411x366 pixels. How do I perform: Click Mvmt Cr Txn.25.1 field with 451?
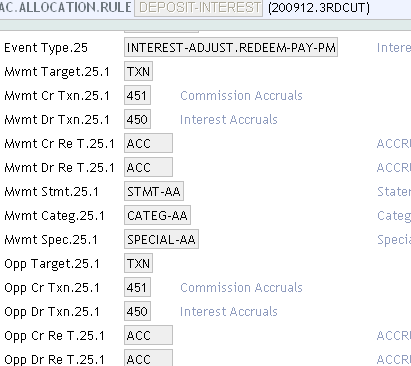tap(137, 95)
